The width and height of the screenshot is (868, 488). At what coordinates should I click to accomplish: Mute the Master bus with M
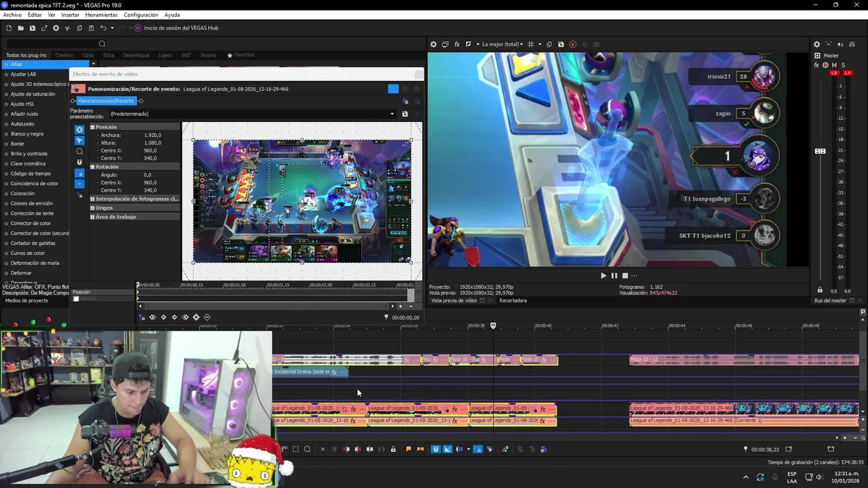834,65
